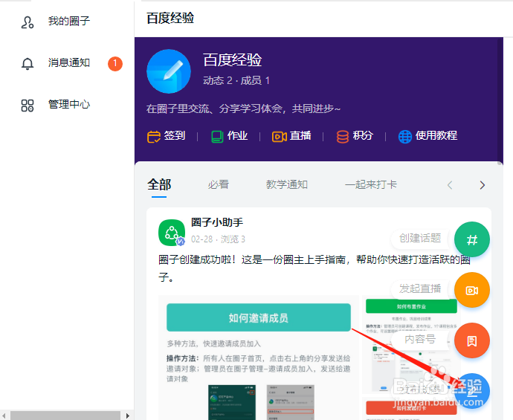Viewport: 513px width, 420px height.
Task: Click the green 作业 book icon
Action: tap(217, 136)
